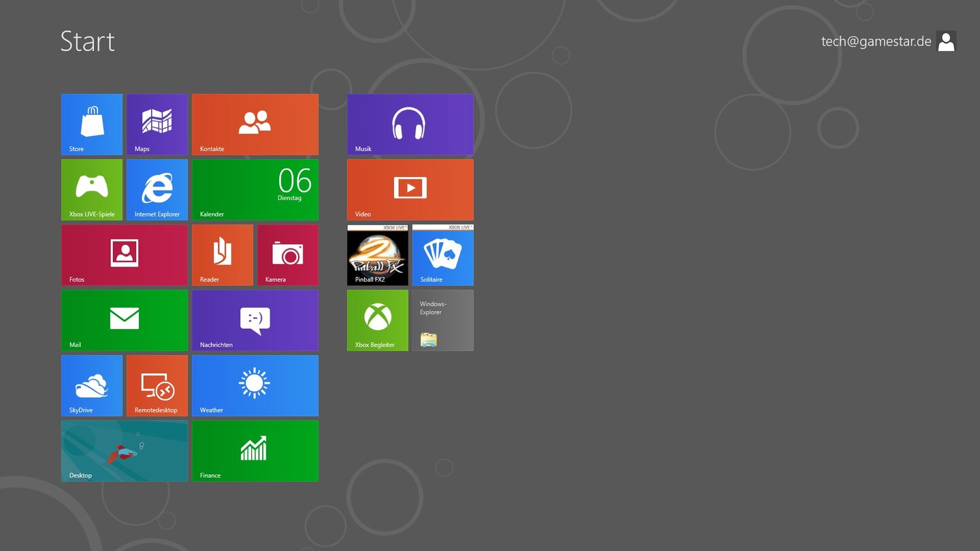This screenshot has height=551, width=980.
Task: Open the Remotedesktop tile
Action: tap(157, 386)
